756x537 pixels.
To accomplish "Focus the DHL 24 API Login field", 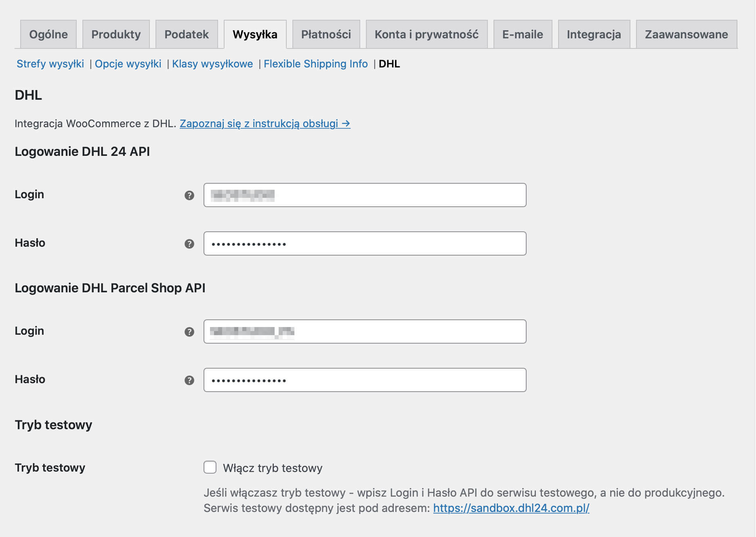I will point(365,195).
